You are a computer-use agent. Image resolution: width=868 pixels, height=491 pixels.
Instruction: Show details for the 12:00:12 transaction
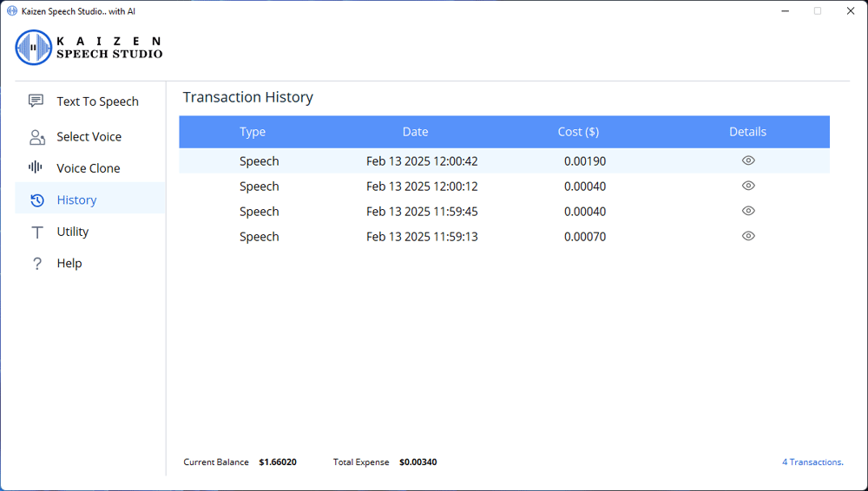click(x=748, y=186)
